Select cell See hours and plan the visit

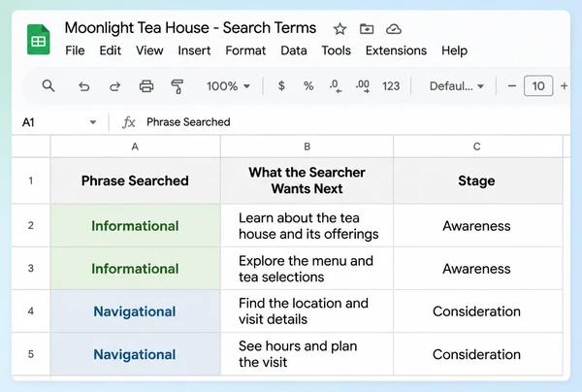point(307,354)
